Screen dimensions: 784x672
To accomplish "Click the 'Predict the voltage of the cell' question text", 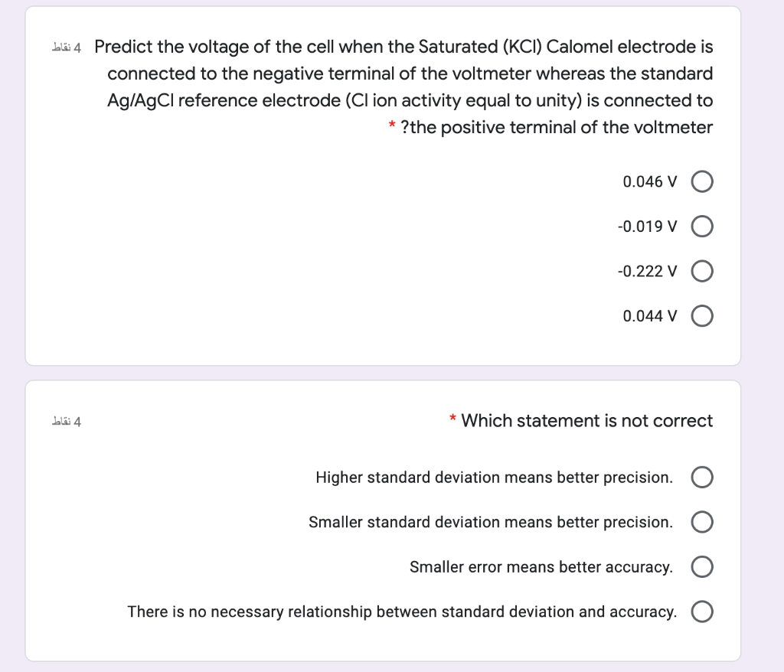I will click(403, 87).
